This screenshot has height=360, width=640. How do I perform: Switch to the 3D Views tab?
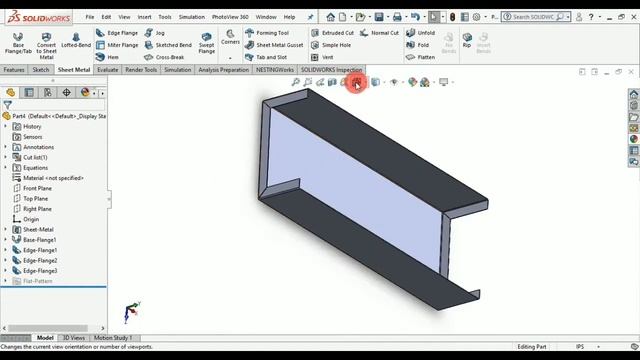point(73,338)
